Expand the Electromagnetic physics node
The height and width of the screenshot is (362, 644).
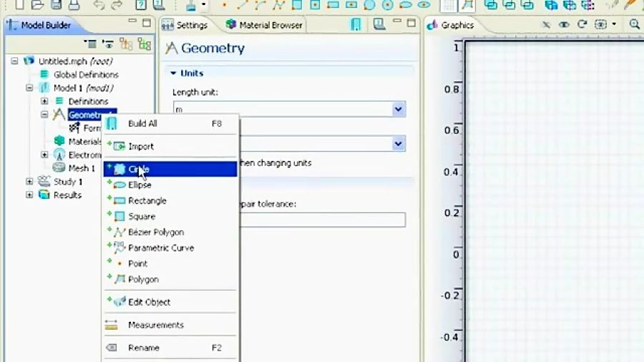44,155
